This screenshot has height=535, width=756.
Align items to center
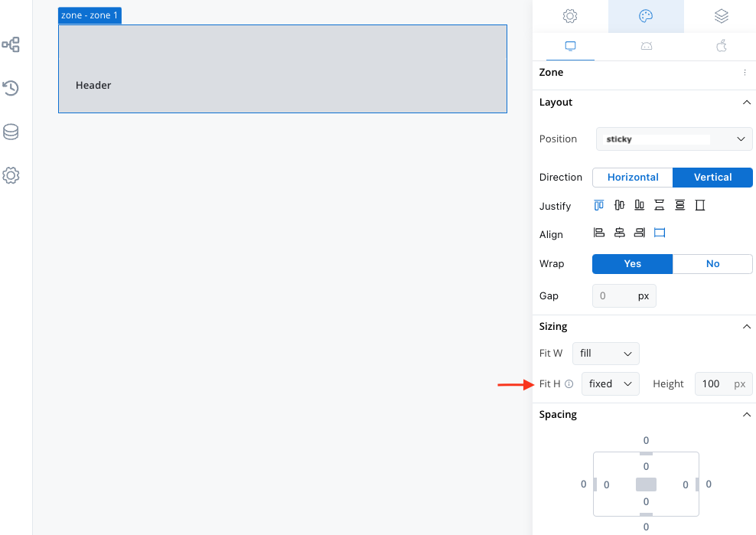(620, 233)
